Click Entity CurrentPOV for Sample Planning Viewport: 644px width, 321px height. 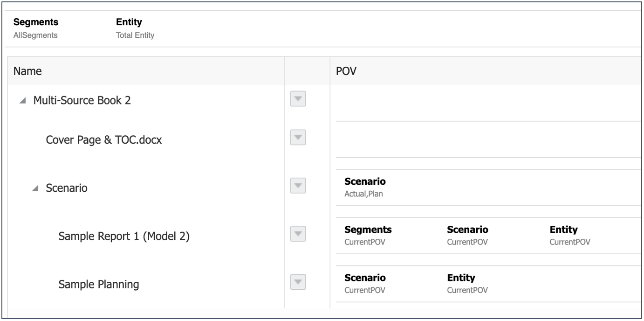click(x=467, y=283)
